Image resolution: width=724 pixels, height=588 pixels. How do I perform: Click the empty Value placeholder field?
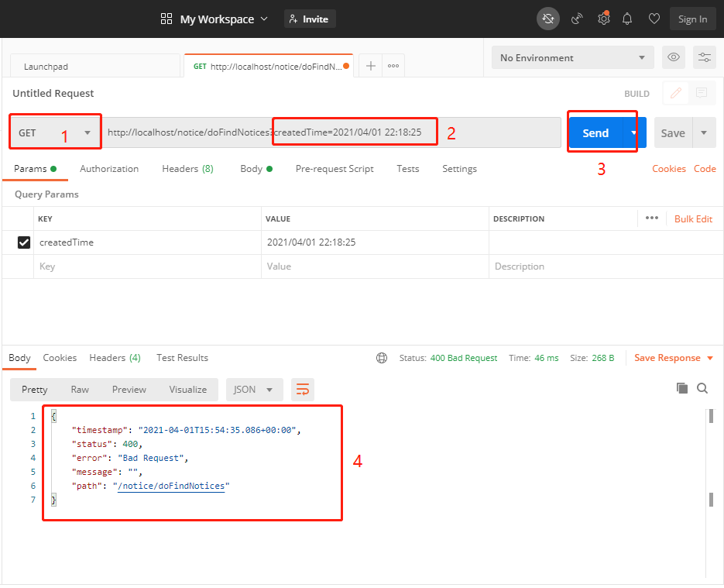click(375, 266)
